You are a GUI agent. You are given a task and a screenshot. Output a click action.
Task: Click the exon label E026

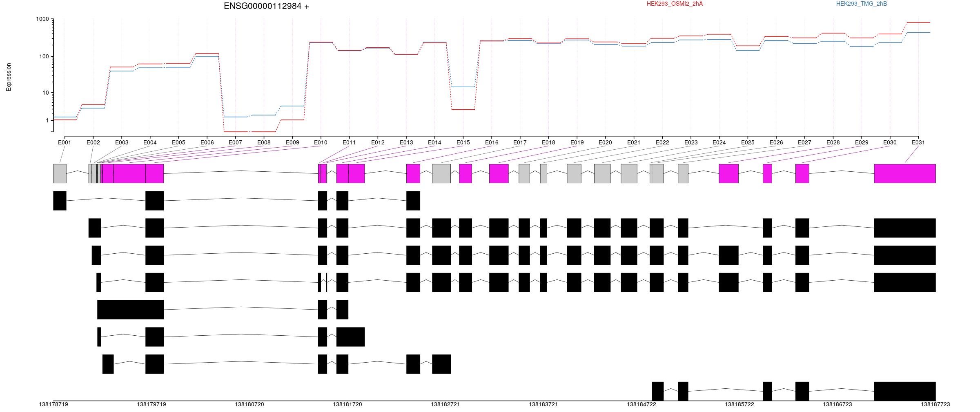pos(776,142)
